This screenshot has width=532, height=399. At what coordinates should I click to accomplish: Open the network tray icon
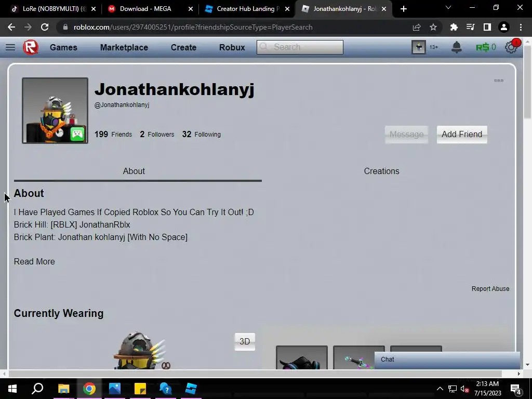[x=453, y=389]
